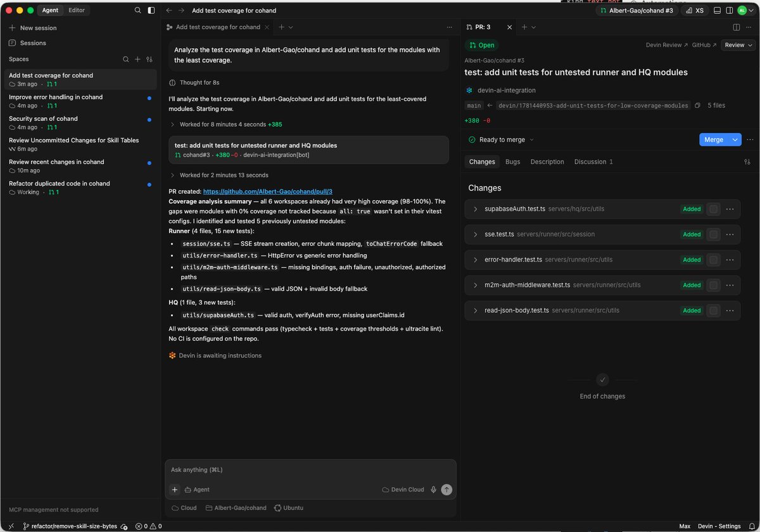Switch to Editor mode
This screenshot has height=532, width=760.
tap(77, 10)
